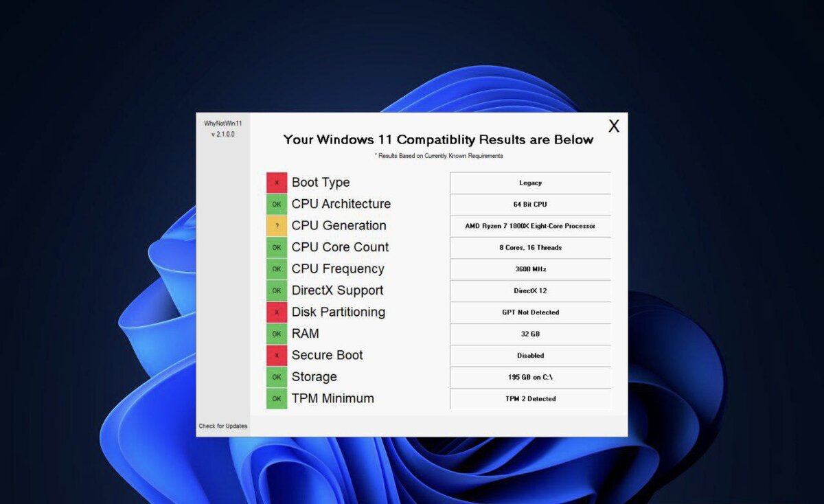Image resolution: width=824 pixels, height=504 pixels.
Task: Click the 'CPU Architecture' label
Action: [341, 204]
